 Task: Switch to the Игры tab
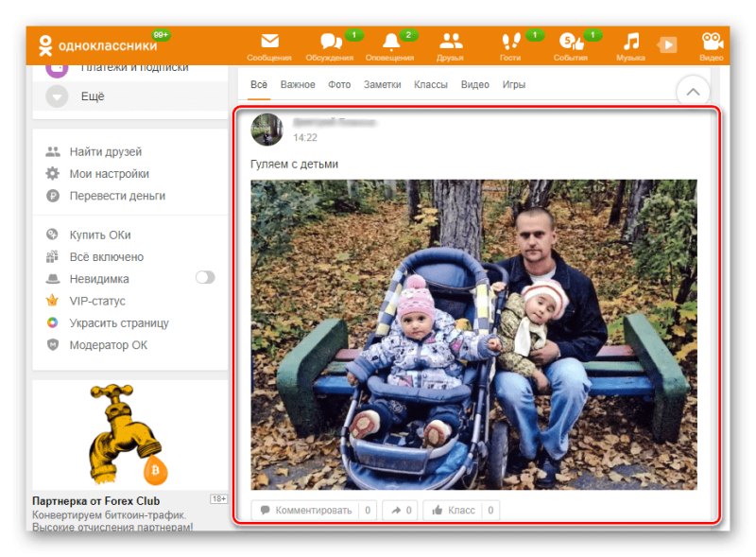(x=514, y=84)
